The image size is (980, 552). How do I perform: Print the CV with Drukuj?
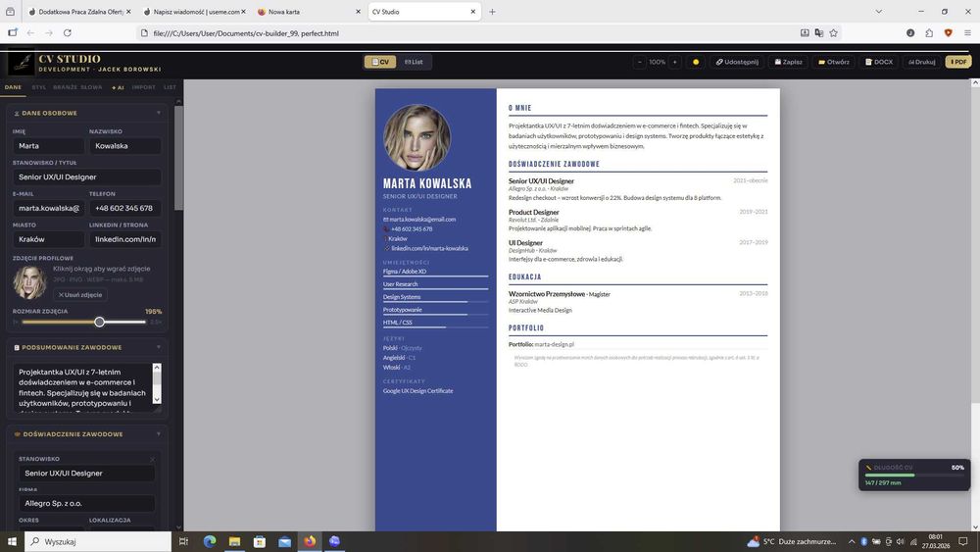click(x=922, y=62)
